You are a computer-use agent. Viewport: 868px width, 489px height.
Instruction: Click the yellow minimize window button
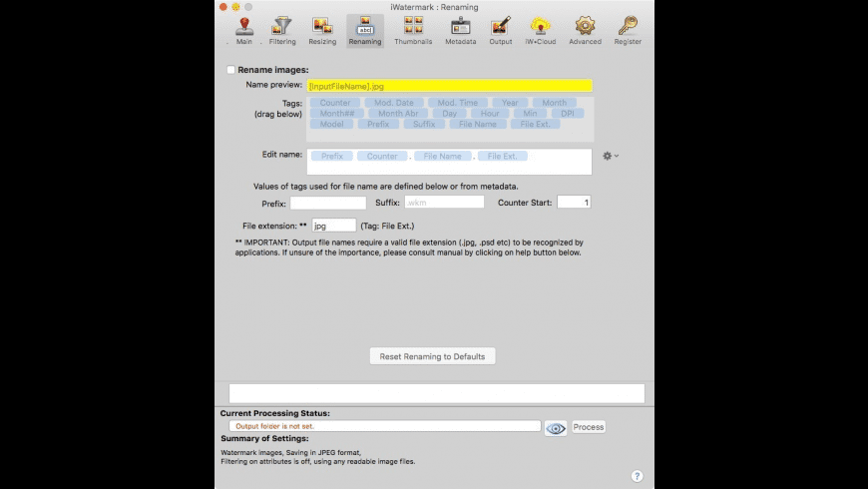(x=235, y=7)
